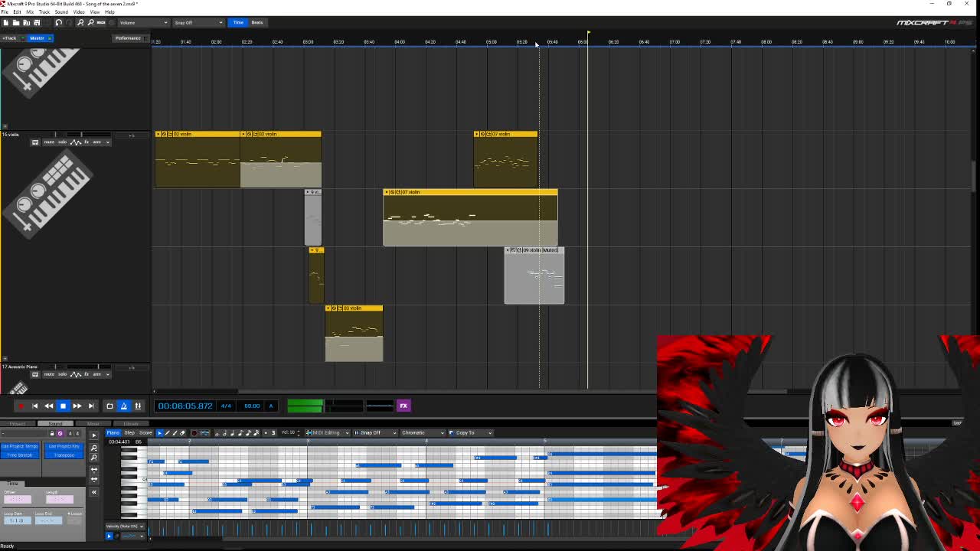
Task: Click the Record button in transport
Action: 21,406
